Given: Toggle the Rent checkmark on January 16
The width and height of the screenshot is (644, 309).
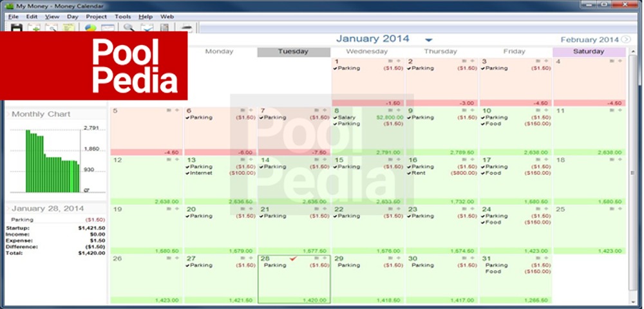Looking at the screenshot, I should point(409,173).
